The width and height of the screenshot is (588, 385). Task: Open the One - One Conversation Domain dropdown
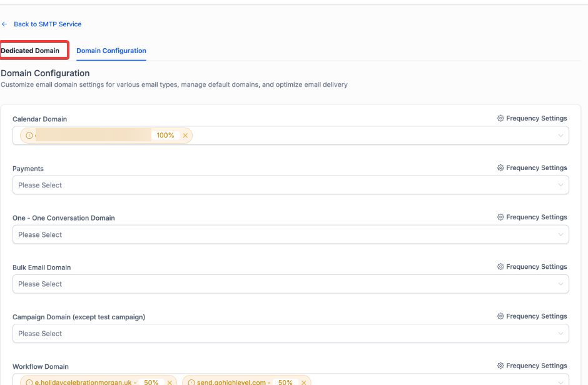coord(291,234)
